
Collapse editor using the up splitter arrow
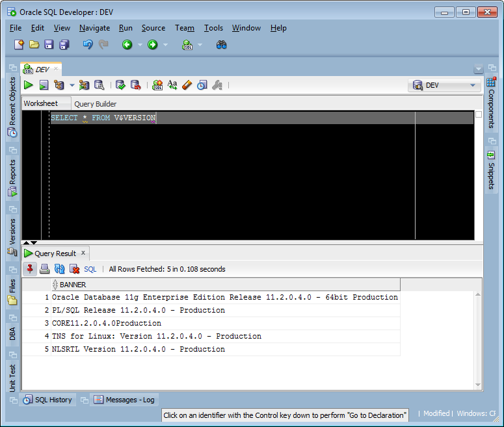pyautogui.click(x=27, y=242)
